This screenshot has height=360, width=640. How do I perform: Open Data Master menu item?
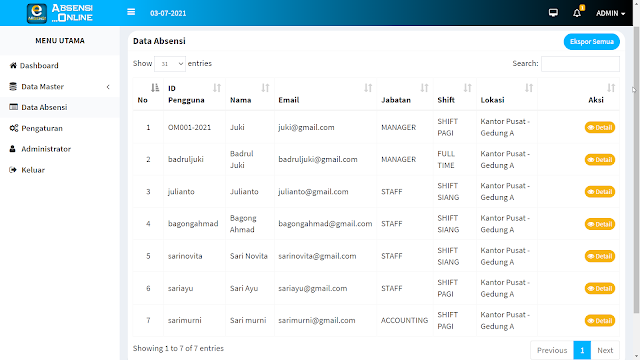60,87
